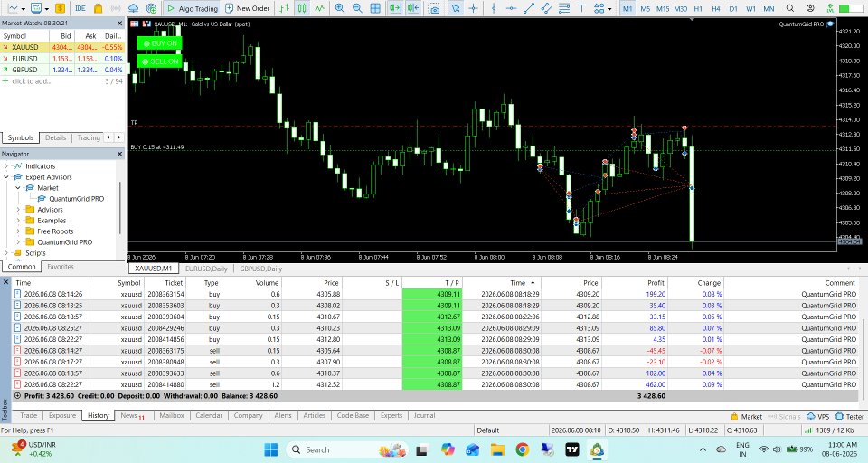Expand the Examples folder in Navigator
Image resolution: width=868 pixels, height=463 pixels.
[18, 221]
